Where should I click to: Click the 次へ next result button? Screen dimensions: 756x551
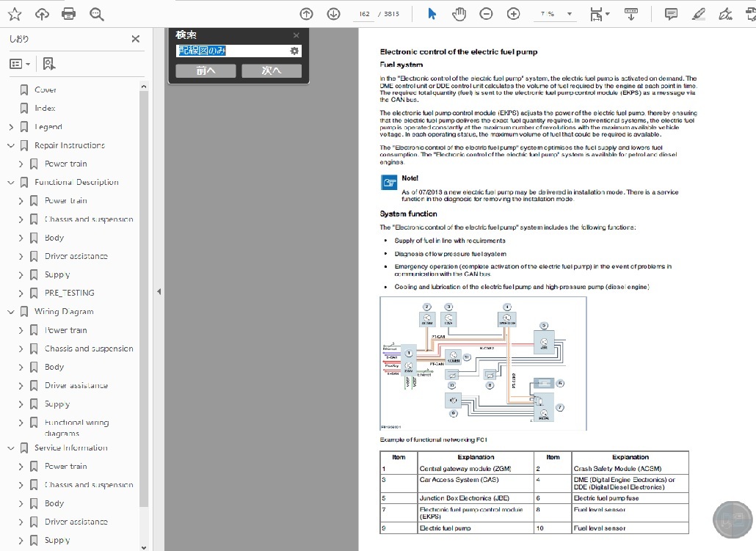[x=272, y=71]
